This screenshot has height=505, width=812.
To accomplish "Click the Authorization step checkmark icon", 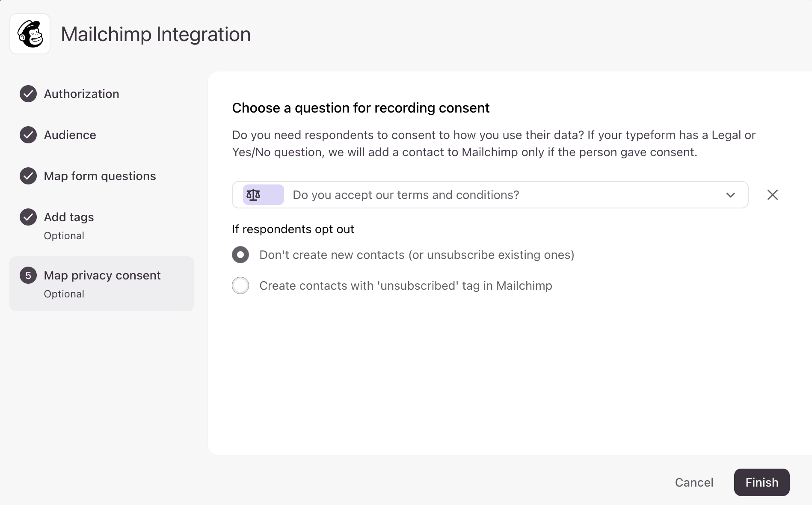I will coord(28,94).
